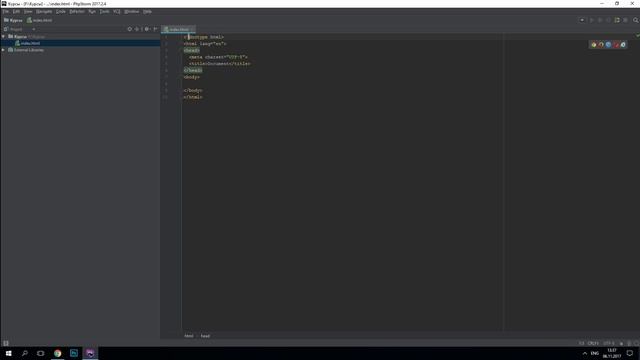Click scroll from source icon in Project panel
Screen dimensions: 640x360
click(130, 29)
